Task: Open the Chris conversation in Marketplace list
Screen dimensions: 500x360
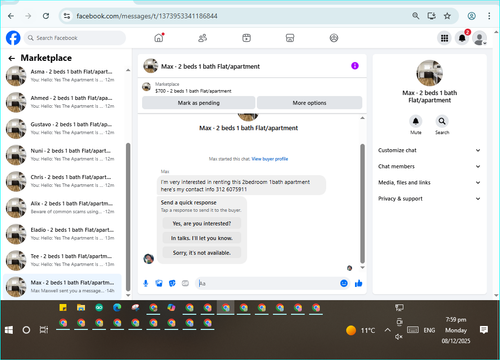Action: click(x=62, y=181)
